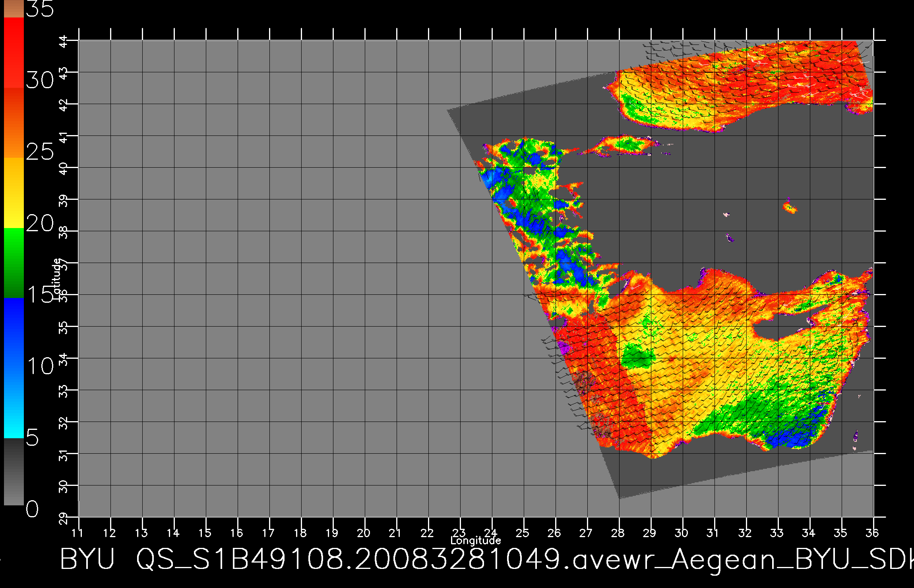
Task: Click latitude tick label '29'
Action: (64, 518)
